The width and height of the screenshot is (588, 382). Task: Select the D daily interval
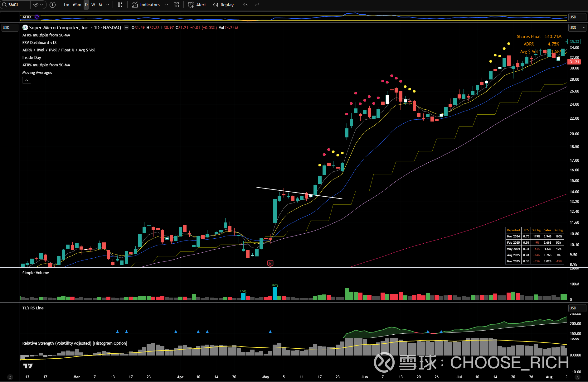point(86,5)
